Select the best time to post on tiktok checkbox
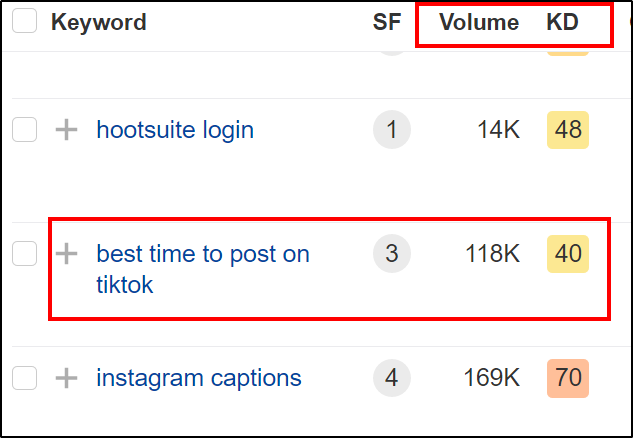 pos(25,255)
